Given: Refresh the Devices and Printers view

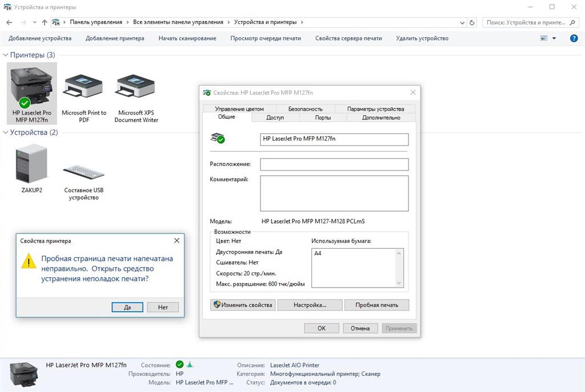Looking at the screenshot, I should point(472,22).
